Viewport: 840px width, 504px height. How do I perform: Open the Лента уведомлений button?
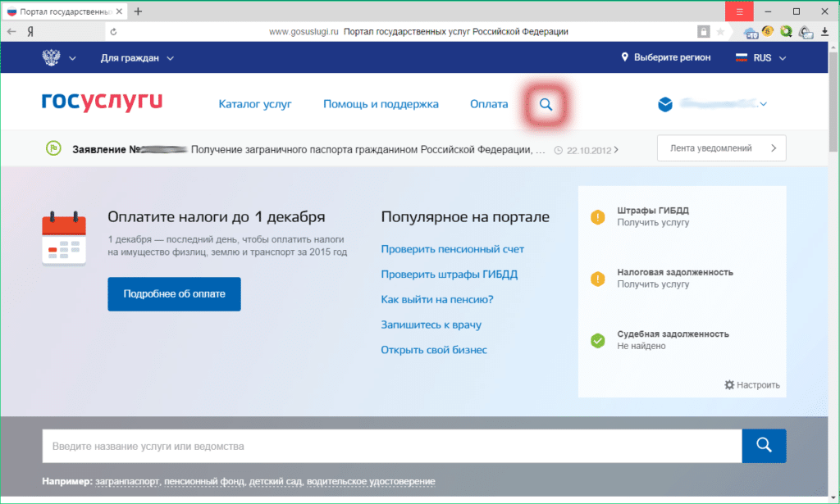[722, 148]
